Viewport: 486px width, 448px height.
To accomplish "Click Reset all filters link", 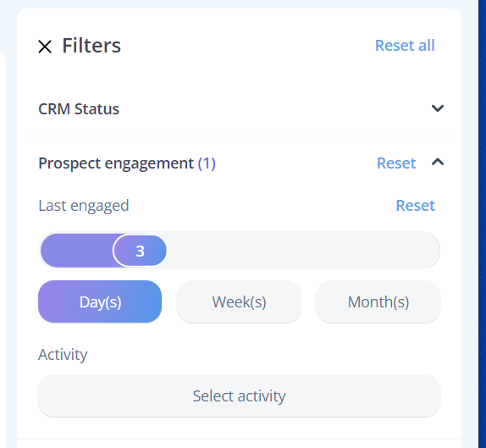I will coord(405,46).
